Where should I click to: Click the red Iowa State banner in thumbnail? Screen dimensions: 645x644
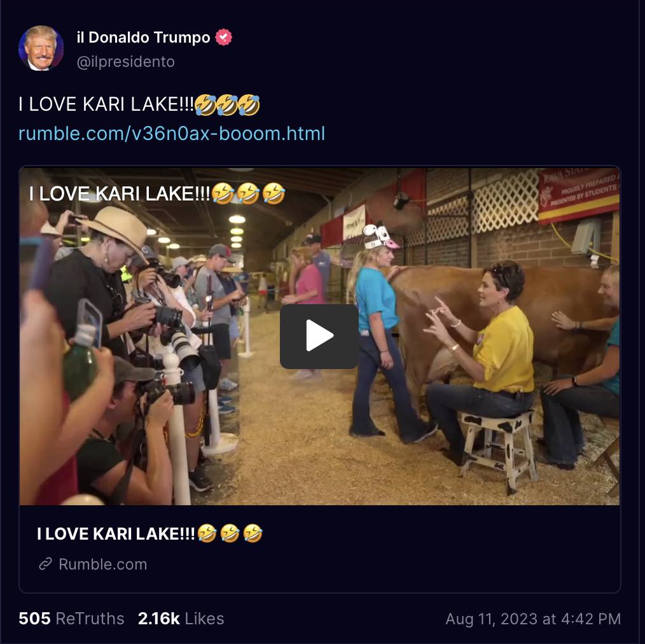(579, 193)
